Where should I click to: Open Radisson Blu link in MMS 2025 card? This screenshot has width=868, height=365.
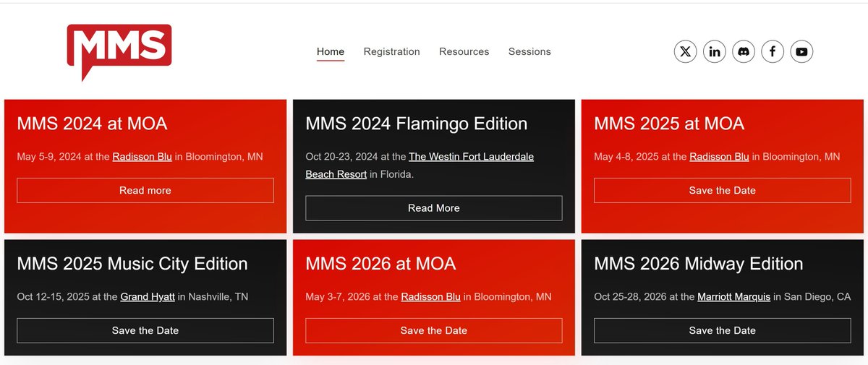(x=719, y=156)
